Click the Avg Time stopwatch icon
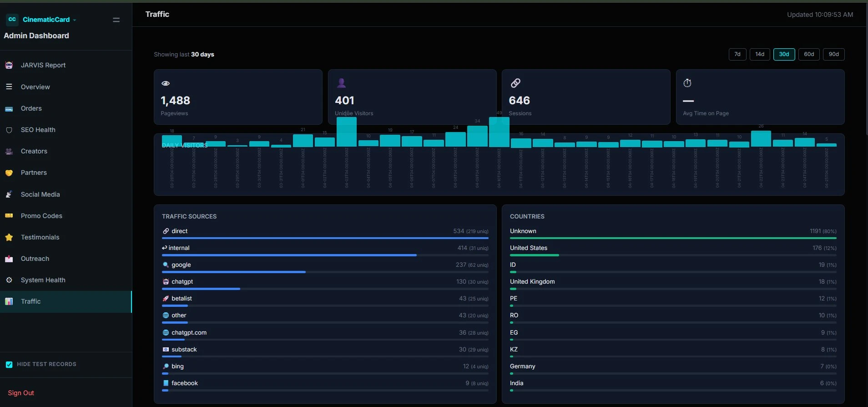Screen dimensions: 868x407 click(x=687, y=83)
